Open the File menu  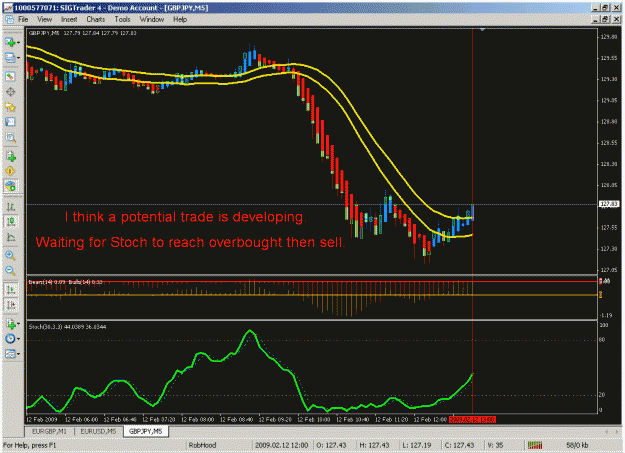tap(23, 19)
